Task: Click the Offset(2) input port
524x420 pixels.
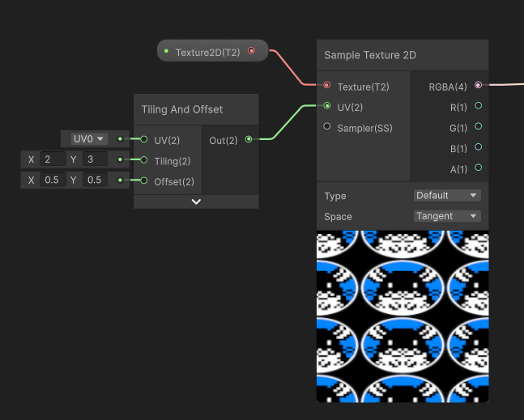Action: [x=144, y=180]
